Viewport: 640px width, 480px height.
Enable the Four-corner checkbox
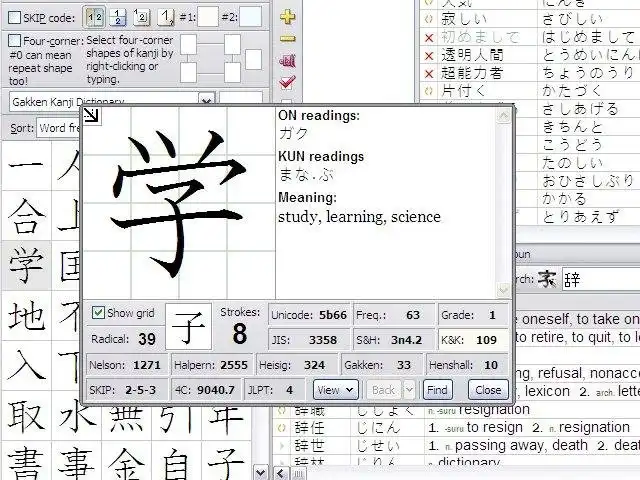click(14, 40)
